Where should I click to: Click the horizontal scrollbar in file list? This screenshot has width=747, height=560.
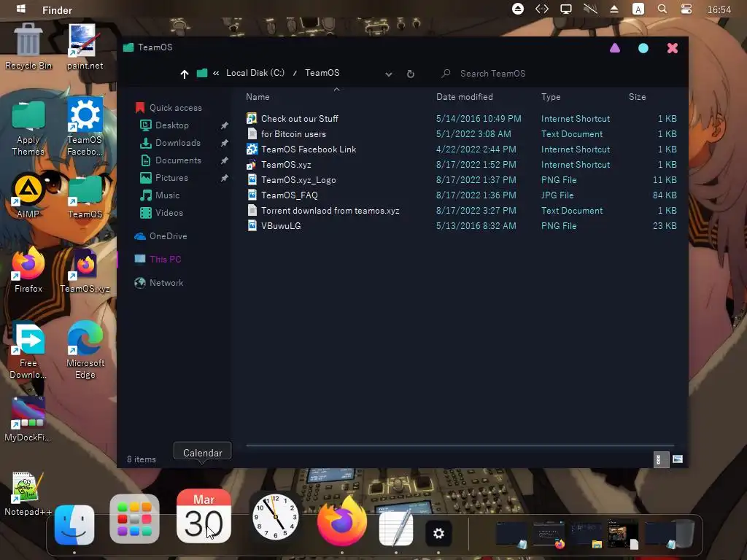[460, 446]
